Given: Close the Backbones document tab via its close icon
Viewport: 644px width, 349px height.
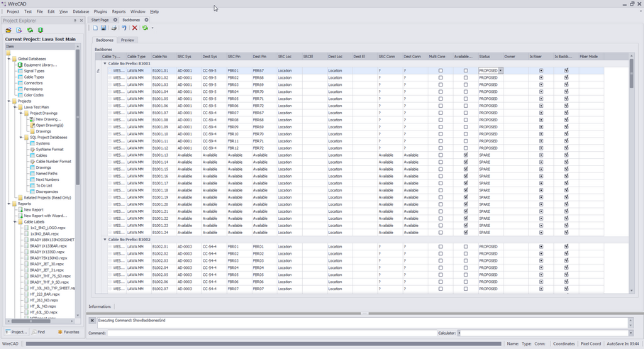Looking at the screenshot, I should 146,20.
